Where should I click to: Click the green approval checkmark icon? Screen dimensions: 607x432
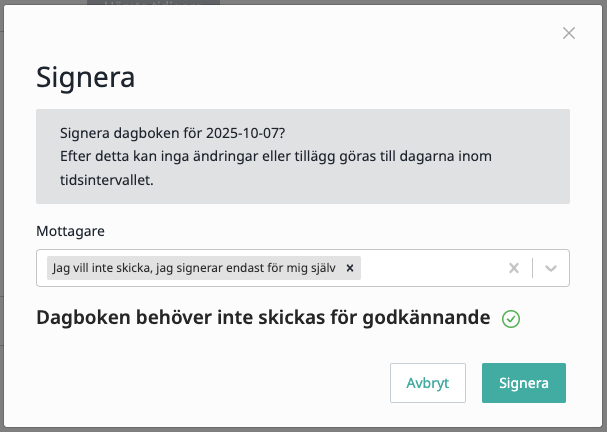point(511,319)
